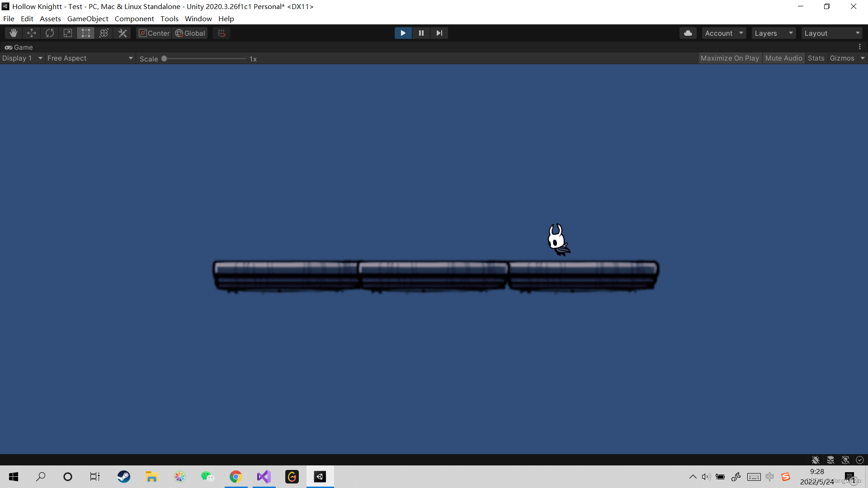Select the Move tool
This screenshot has height=488, width=868.
[x=32, y=33]
